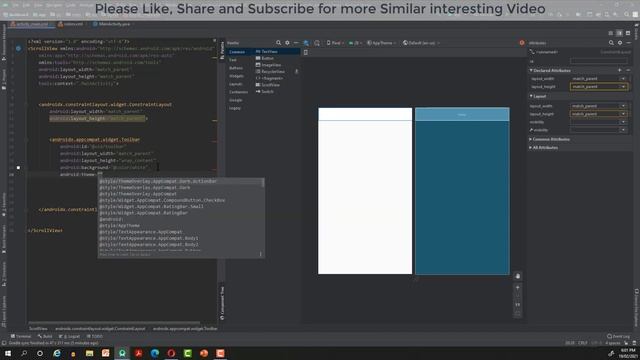Pick ImageView from Palette
This screenshot has height=360, width=640.
(268, 65)
